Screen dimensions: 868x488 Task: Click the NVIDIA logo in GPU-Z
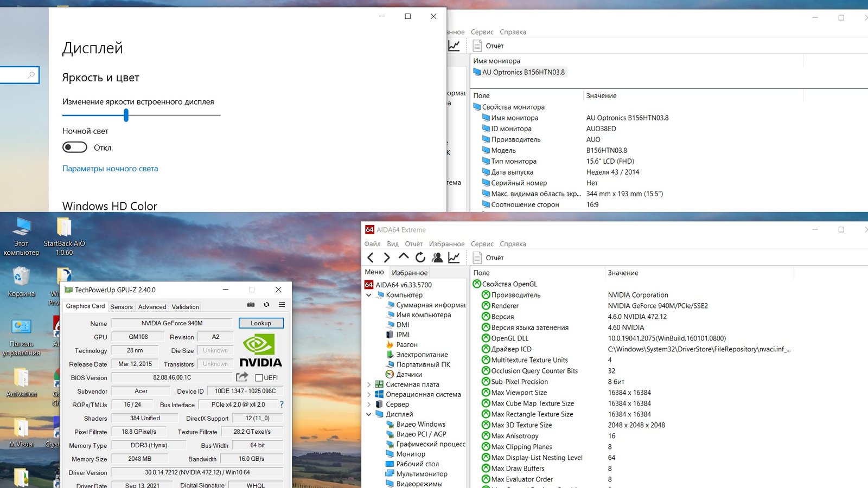260,350
